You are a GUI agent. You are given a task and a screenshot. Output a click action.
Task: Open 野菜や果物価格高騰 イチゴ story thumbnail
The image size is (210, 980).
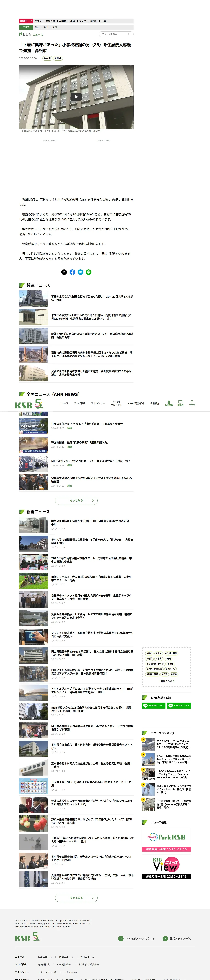[x=34, y=823]
